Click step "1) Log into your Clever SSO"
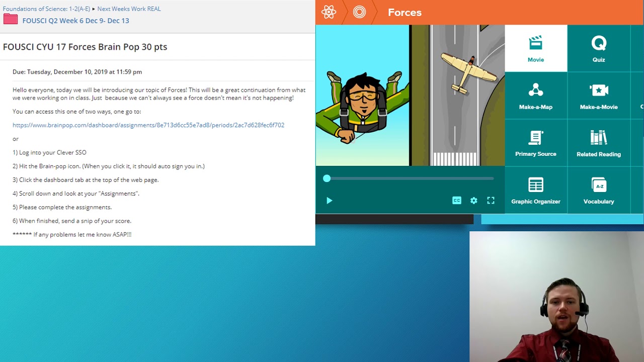 click(49, 152)
